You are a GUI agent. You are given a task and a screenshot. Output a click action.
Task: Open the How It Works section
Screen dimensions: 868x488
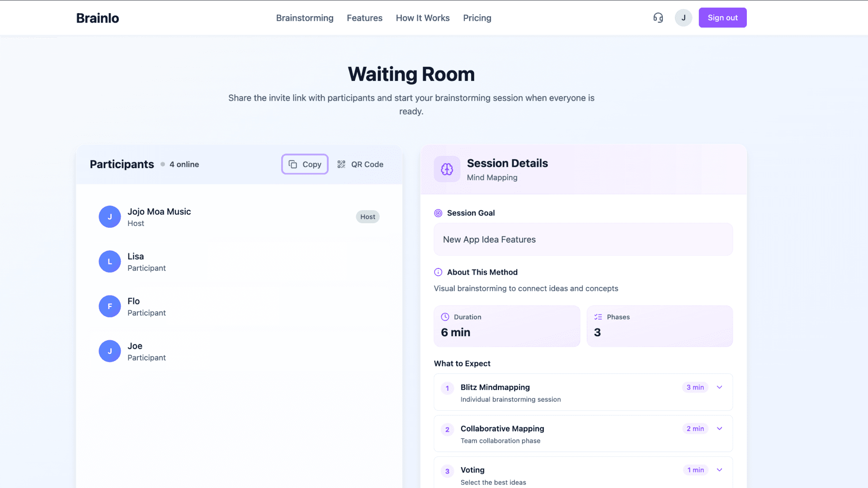coord(422,18)
